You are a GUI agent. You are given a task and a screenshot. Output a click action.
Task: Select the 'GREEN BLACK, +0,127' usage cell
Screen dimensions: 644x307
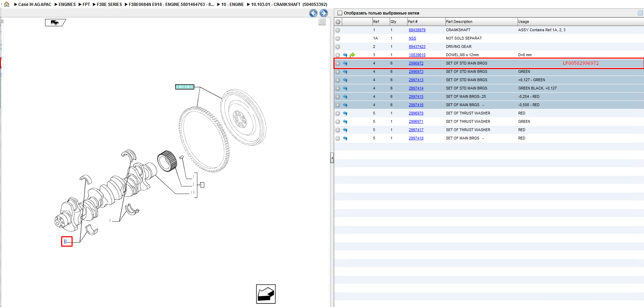click(537, 88)
